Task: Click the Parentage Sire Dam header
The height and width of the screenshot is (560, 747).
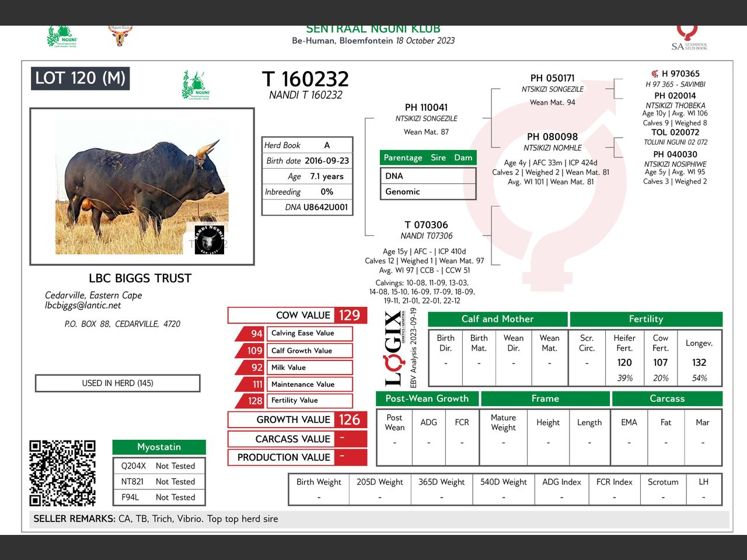Action: click(x=428, y=157)
